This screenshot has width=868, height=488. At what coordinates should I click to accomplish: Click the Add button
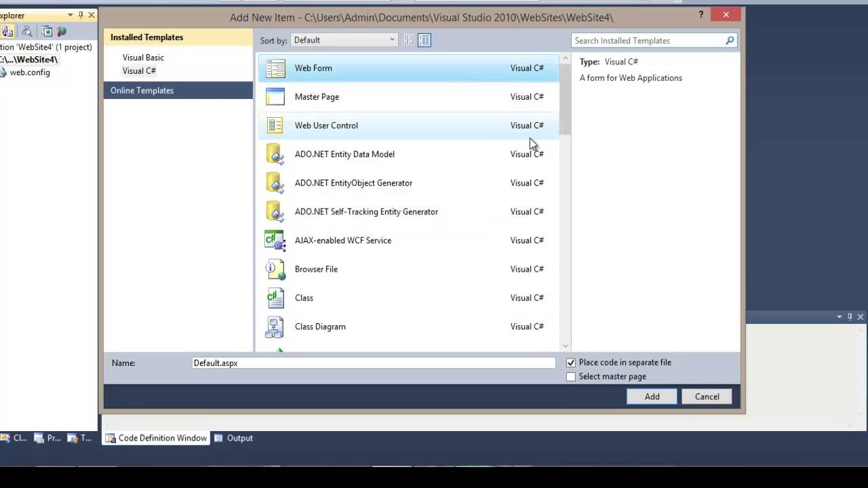652,396
